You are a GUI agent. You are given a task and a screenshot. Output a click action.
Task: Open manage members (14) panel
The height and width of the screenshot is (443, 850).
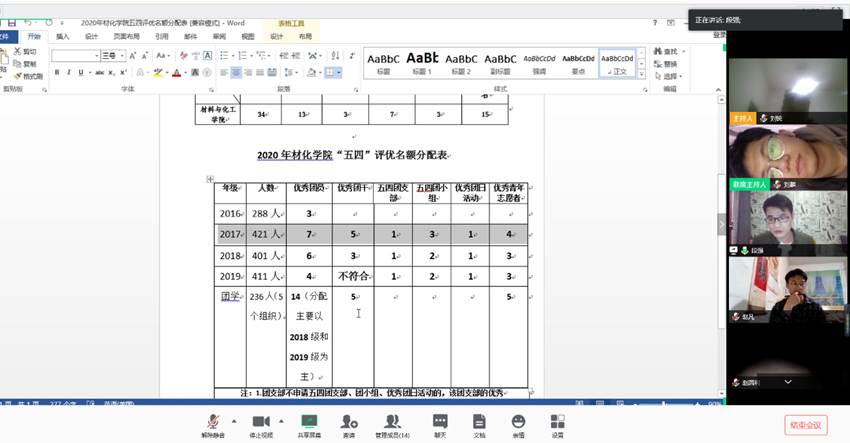[393, 421]
